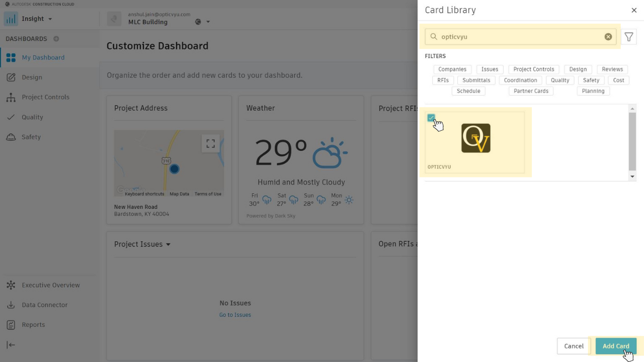Click the Data Connector download icon
The image size is (644, 362).
(x=11, y=305)
